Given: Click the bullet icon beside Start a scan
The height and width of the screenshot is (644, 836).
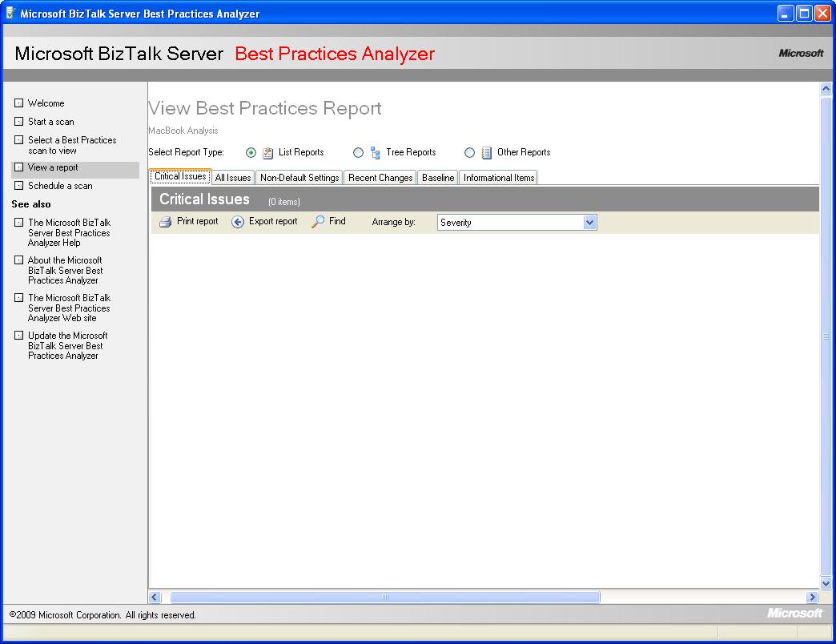Looking at the screenshot, I should [x=18, y=122].
